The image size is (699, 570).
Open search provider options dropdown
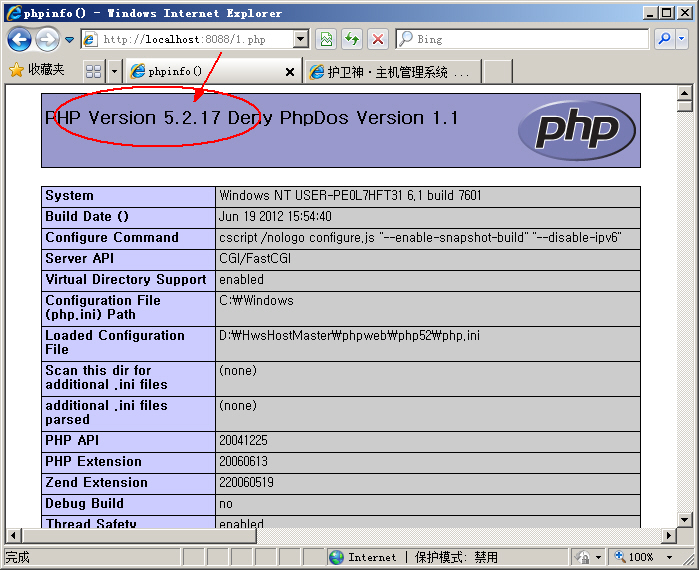click(681, 39)
